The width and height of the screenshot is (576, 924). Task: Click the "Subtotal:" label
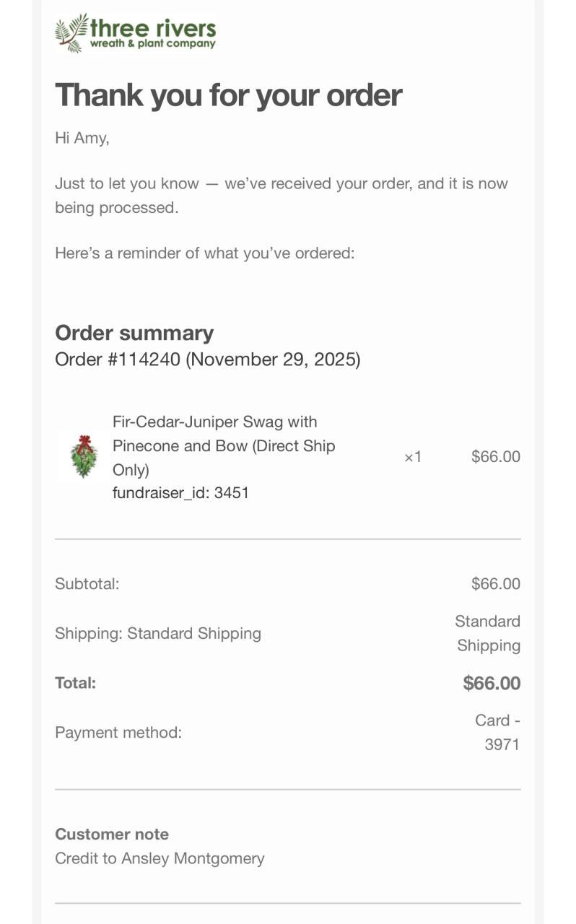pos(87,583)
